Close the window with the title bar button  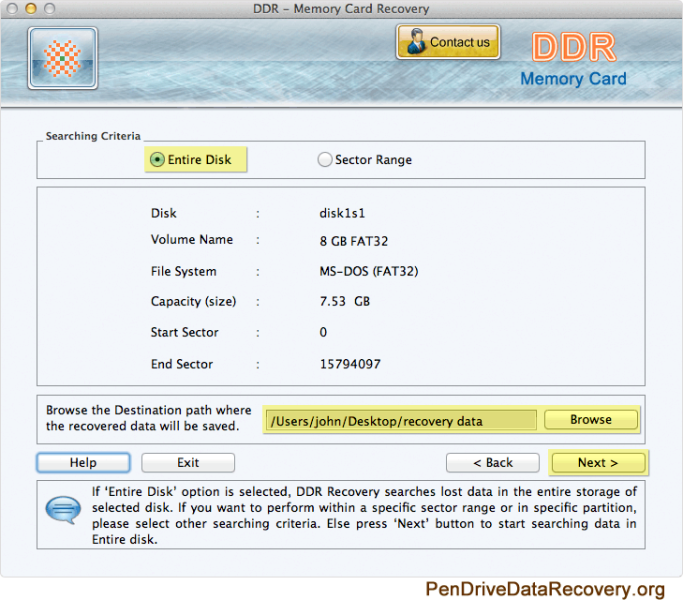[x=12, y=8]
